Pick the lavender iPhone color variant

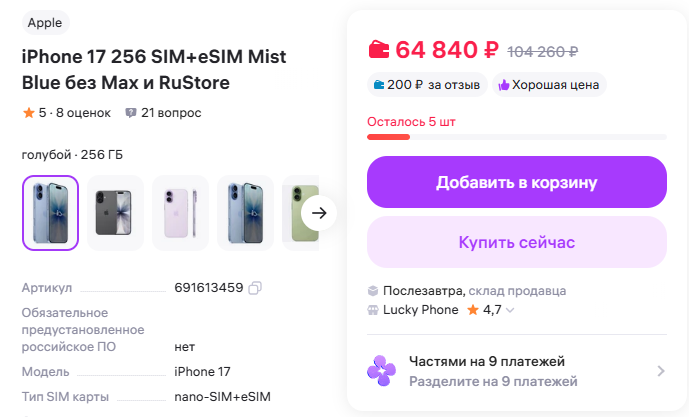pyautogui.click(x=180, y=212)
